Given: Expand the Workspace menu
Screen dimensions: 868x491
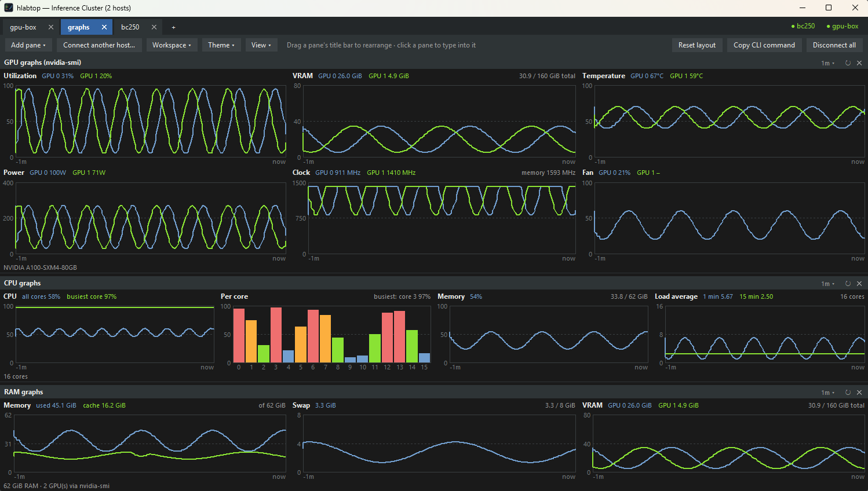Looking at the screenshot, I should [x=172, y=45].
